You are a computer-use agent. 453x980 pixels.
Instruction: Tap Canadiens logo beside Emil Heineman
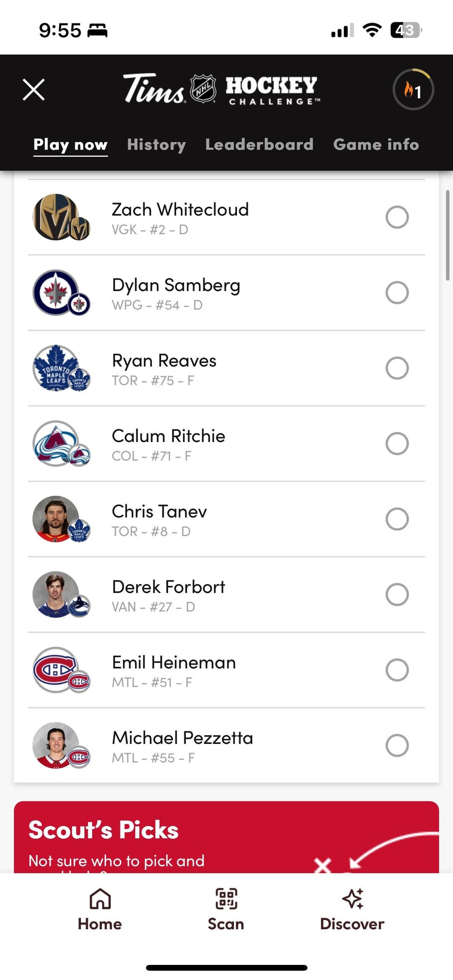57,670
